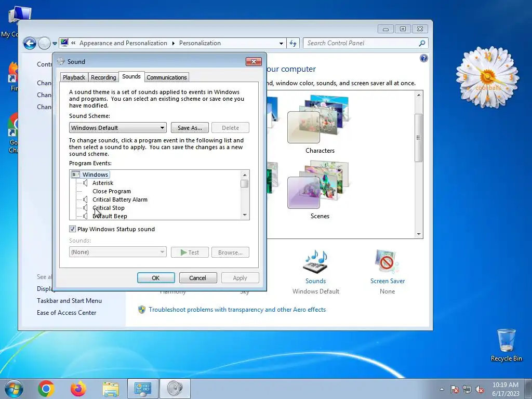
Task: Click the Sound dialog title bar speaker icon
Action: tap(61, 61)
